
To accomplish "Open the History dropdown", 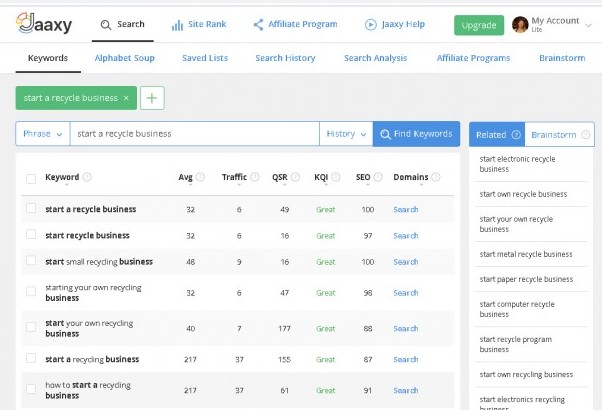I will [346, 134].
